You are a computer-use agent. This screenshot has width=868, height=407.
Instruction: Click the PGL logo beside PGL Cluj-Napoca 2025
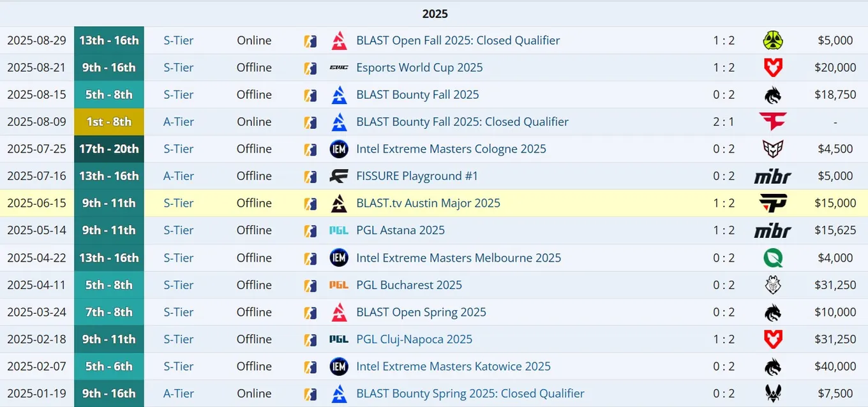coord(339,339)
